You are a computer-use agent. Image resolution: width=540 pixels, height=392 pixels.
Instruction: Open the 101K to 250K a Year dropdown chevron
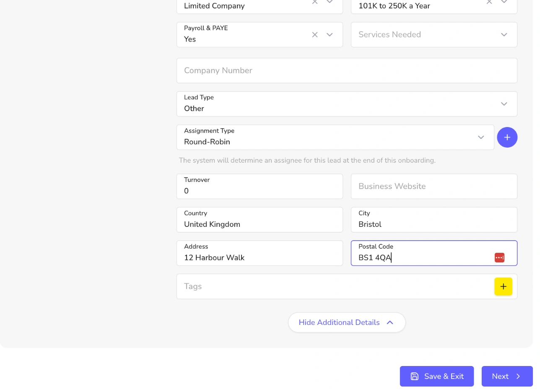[504, 2]
